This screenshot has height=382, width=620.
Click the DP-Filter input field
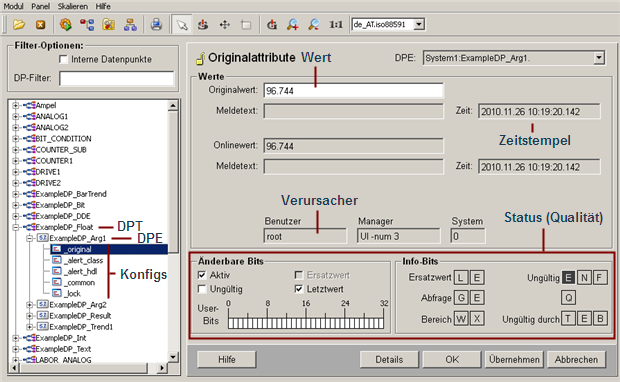tap(117, 78)
